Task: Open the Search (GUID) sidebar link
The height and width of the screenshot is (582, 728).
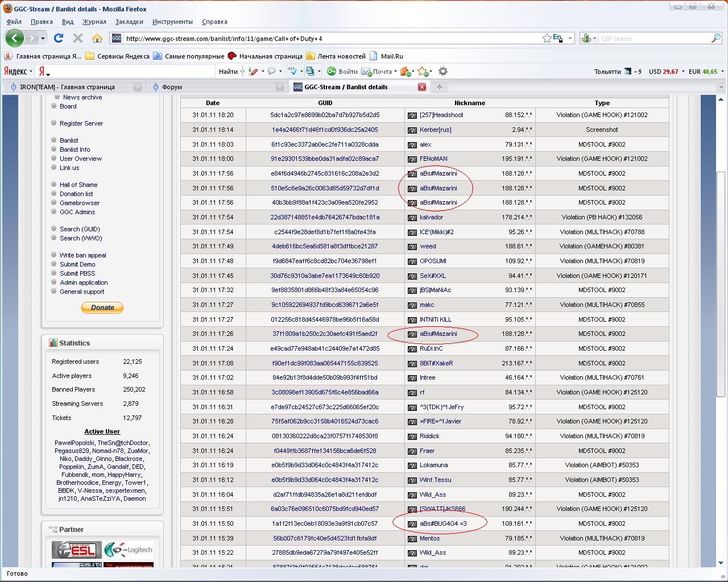Action: point(80,229)
